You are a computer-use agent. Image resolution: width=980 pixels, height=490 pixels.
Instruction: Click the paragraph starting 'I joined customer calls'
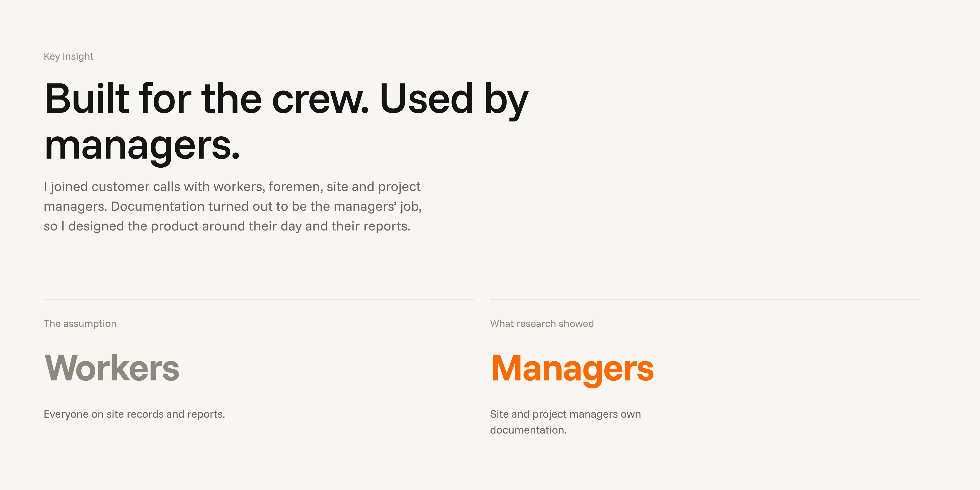pos(233,206)
